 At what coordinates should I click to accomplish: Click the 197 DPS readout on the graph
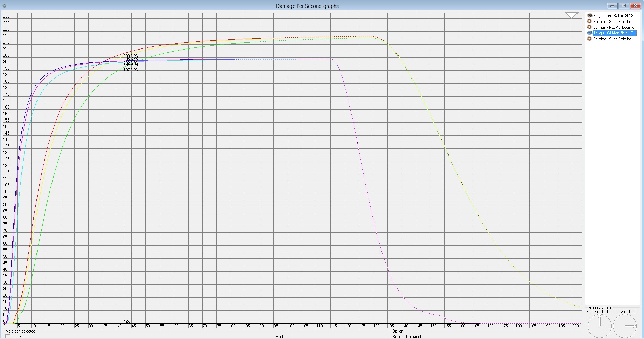[131, 70]
